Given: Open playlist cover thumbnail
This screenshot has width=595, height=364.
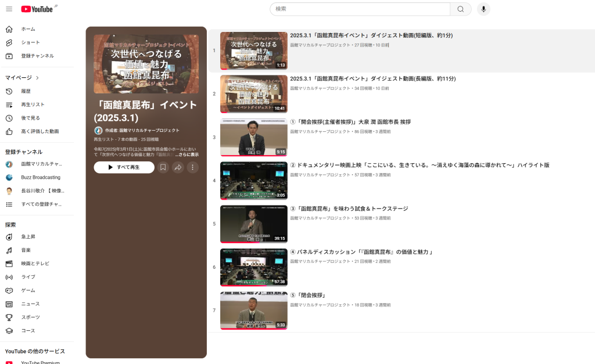Looking at the screenshot, I should coord(146,64).
